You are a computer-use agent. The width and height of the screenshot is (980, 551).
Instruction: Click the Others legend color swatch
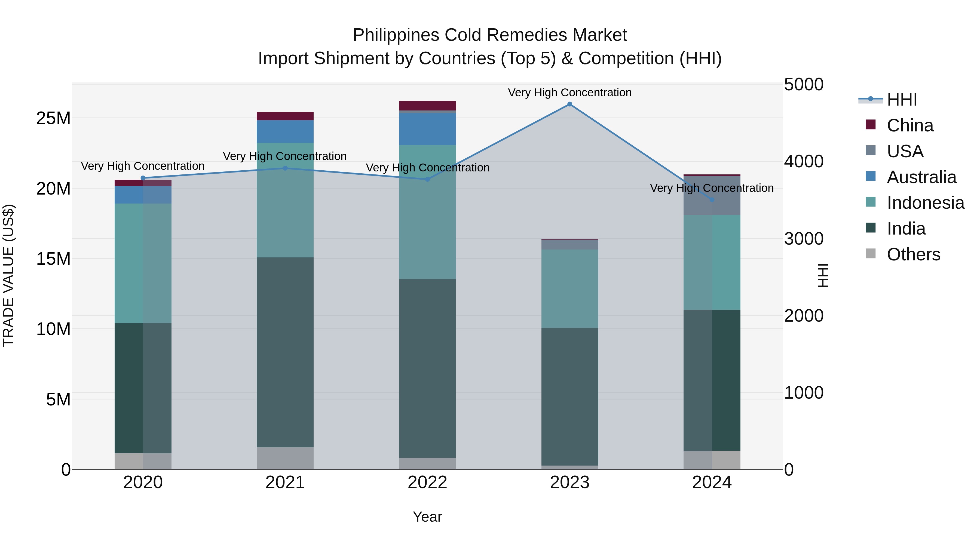pyautogui.click(x=871, y=254)
